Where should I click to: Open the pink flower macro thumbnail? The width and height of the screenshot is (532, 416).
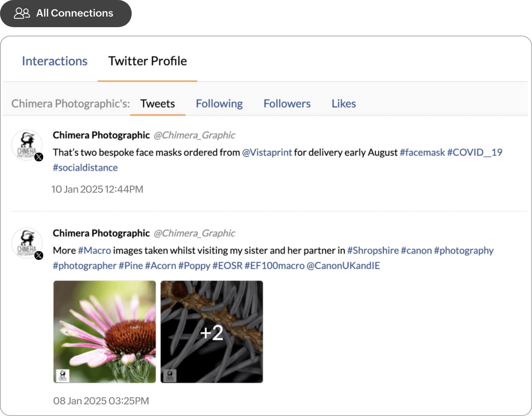[105, 332]
